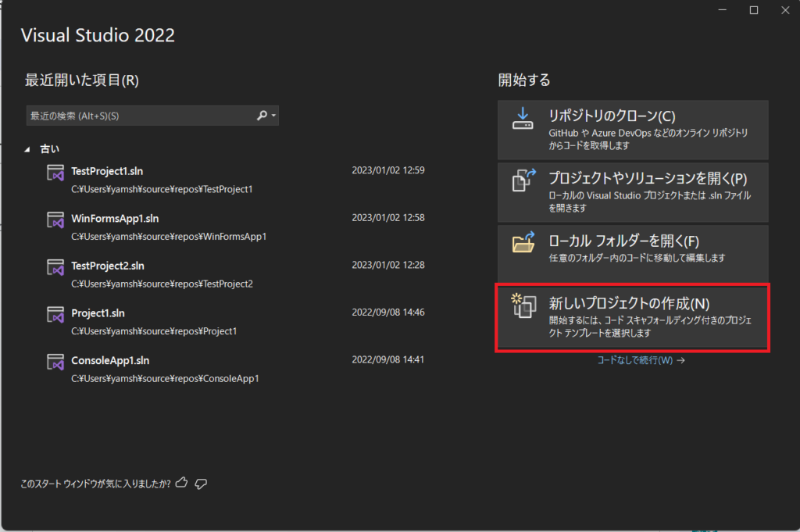
Task: Open the search options dropdown arrow
Action: [x=274, y=116]
